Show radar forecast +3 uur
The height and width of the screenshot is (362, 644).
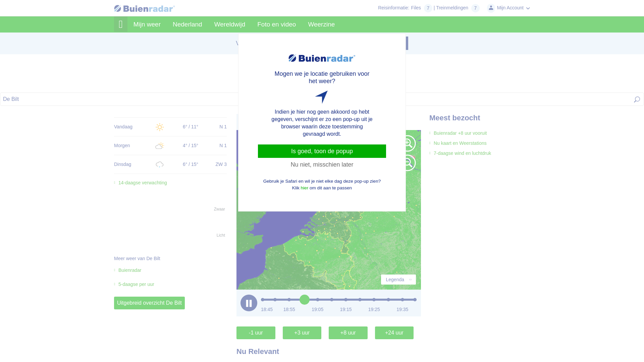pos(302,333)
